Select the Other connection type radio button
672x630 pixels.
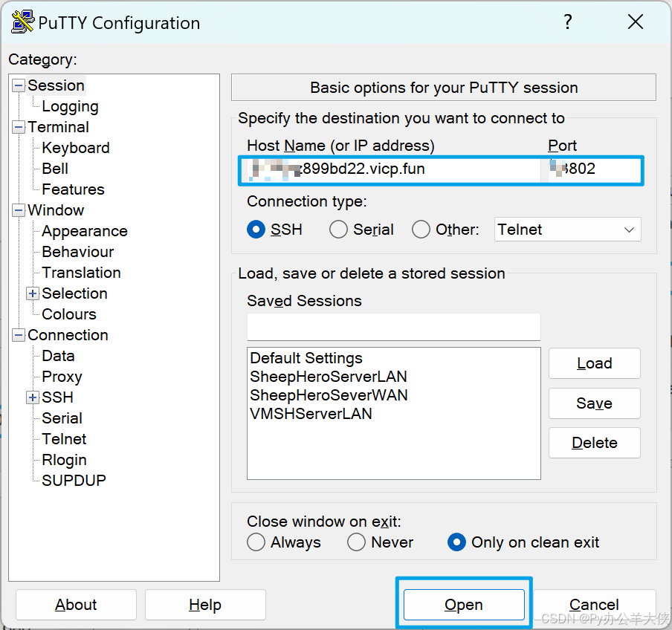point(421,230)
